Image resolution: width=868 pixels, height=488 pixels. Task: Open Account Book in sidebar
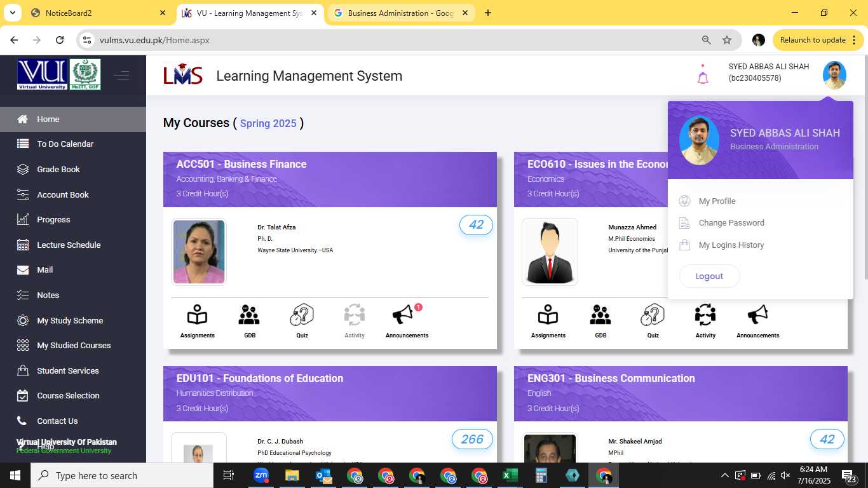(x=73, y=194)
